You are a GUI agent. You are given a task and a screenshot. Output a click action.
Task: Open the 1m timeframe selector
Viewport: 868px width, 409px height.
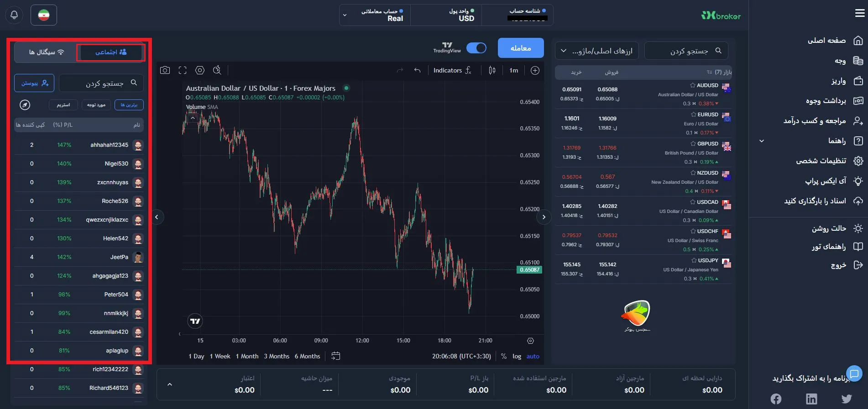pyautogui.click(x=514, y=70)
